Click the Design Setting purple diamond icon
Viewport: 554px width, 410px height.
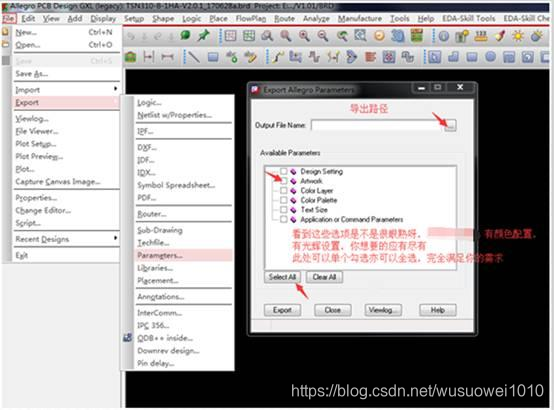[293, 171]
